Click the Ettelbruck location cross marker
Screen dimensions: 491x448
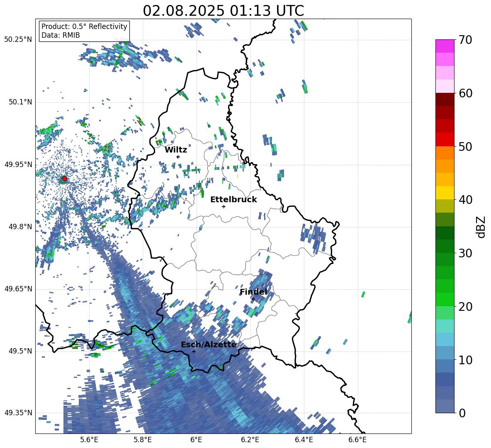click(x=224, y=206)
